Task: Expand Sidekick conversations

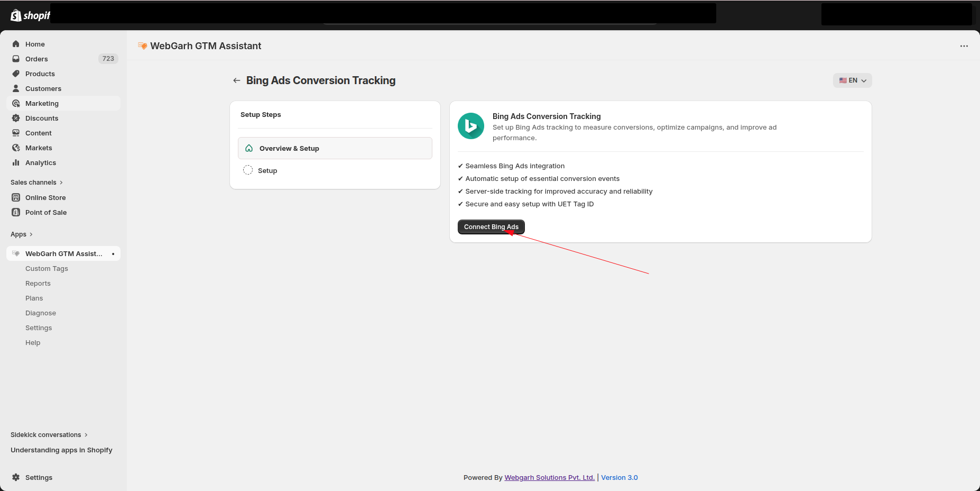Action: 49,435
